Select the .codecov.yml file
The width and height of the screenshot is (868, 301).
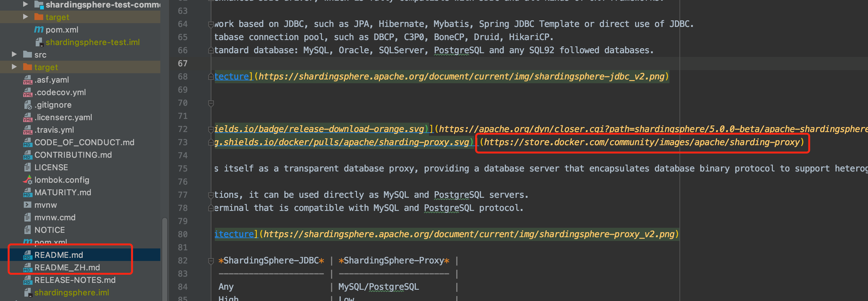[60, 92]
